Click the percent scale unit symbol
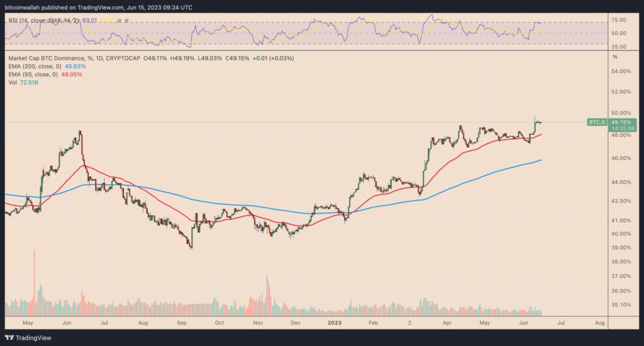Image resolution: width=644 pixels, height=346 pixels. (615, 57)
